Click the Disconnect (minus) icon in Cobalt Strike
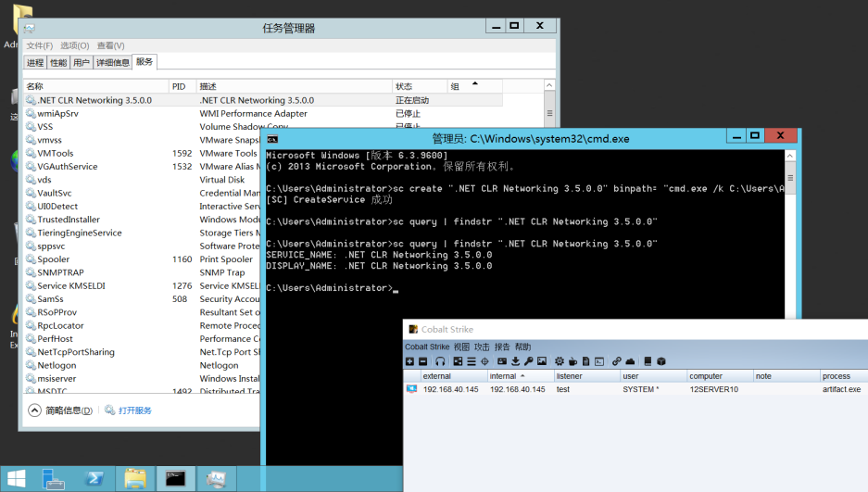 pos(423,361)
